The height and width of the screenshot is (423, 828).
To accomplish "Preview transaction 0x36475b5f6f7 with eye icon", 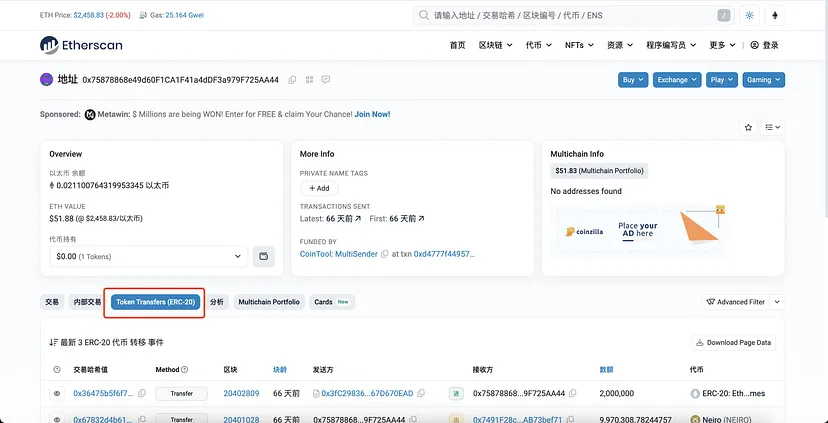I will pos(57,393).
